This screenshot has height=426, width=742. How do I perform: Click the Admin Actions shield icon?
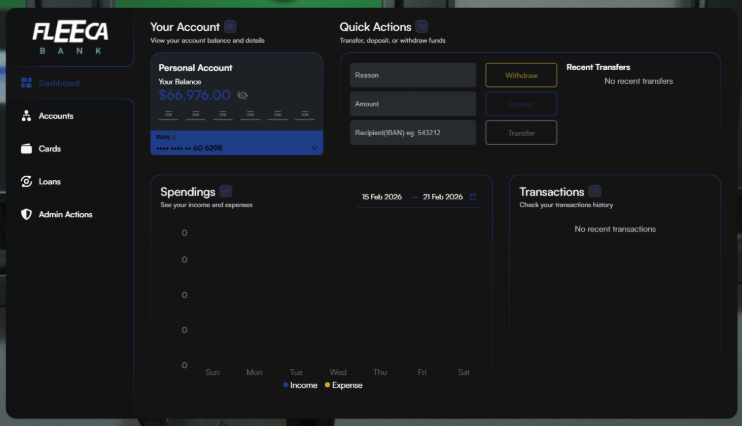coord(26,214)
